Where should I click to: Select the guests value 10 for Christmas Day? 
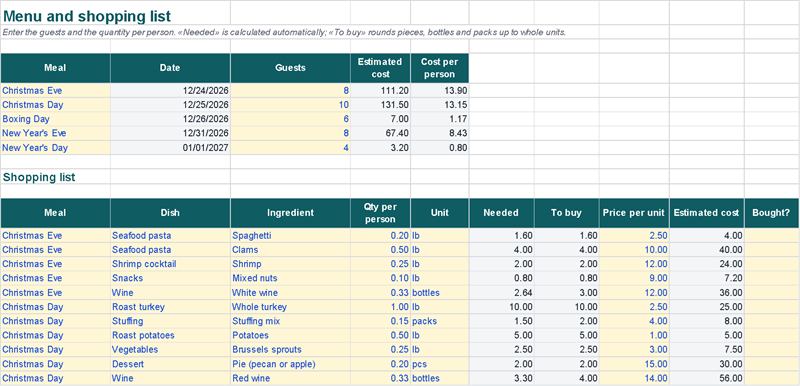(x=290, y=105)
